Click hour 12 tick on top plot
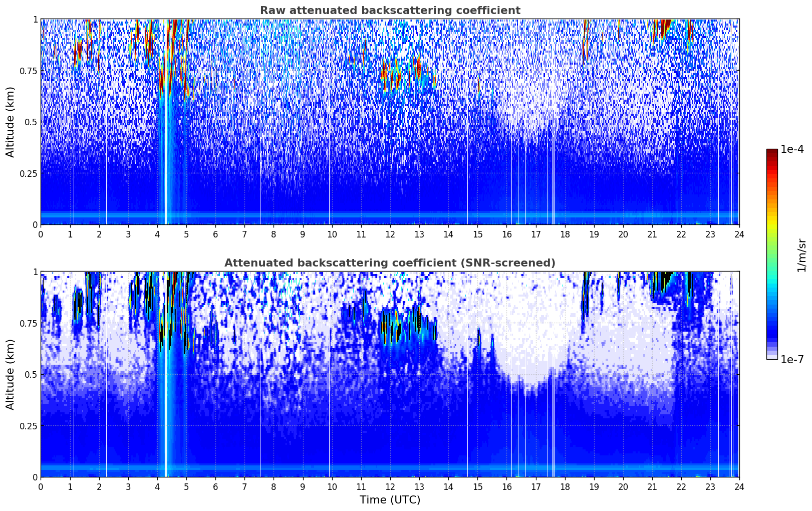This screenshot has width=812, height=511. pyautogui.click(x=390, y=234)
